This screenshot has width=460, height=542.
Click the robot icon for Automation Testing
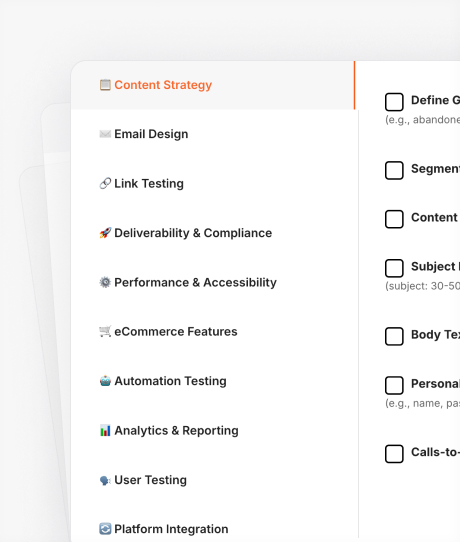tap(105, 381)
